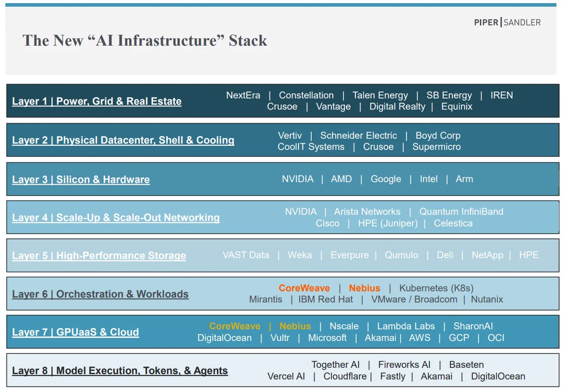Click the Layer 1 Power, Grid & Real Estate heading

pyautogui.click(x=97, y=101)
